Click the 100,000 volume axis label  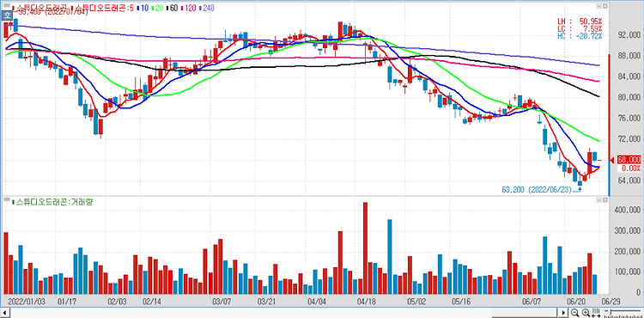[627, 272]
